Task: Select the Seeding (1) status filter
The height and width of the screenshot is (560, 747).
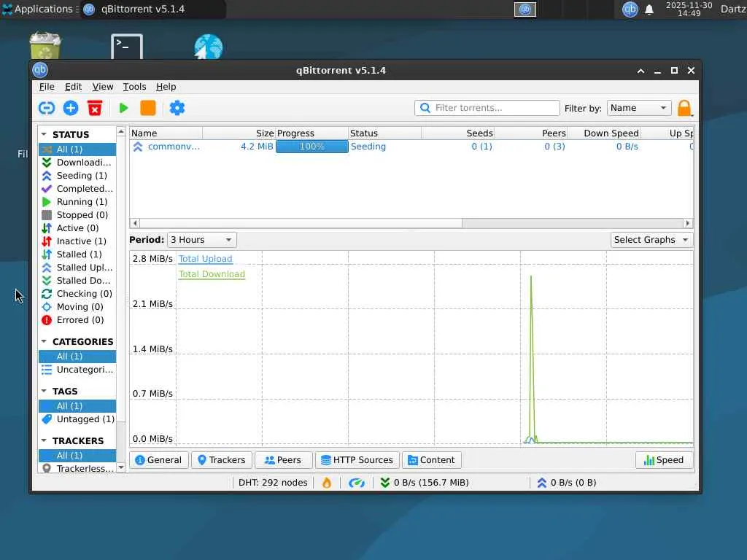Action: click(77, 176)
